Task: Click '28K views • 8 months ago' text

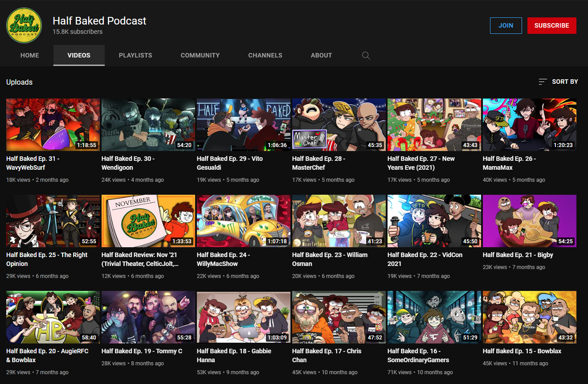Action: point(133,364)
